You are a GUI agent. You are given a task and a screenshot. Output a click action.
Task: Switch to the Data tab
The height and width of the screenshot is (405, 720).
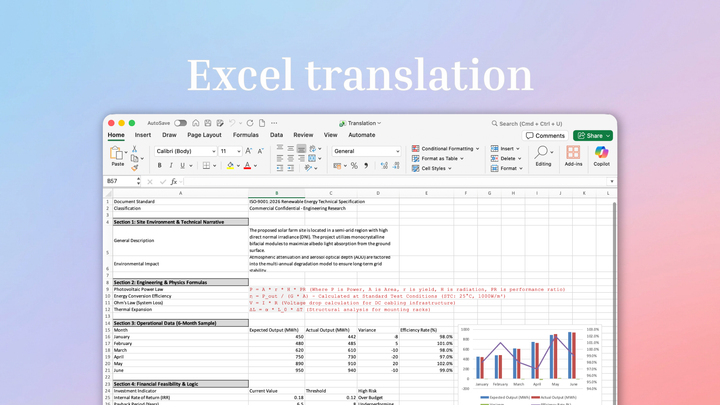point(276,135)
